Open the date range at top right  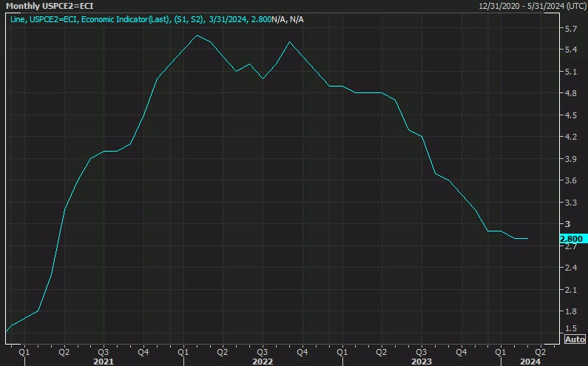(530, 5)
